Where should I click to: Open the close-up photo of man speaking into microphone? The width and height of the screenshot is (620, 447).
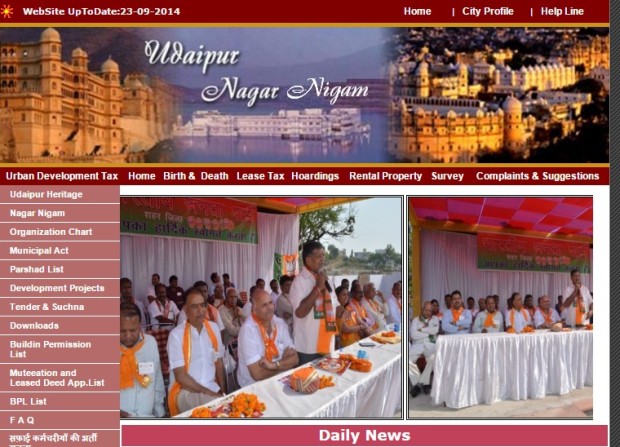[261, 307]
